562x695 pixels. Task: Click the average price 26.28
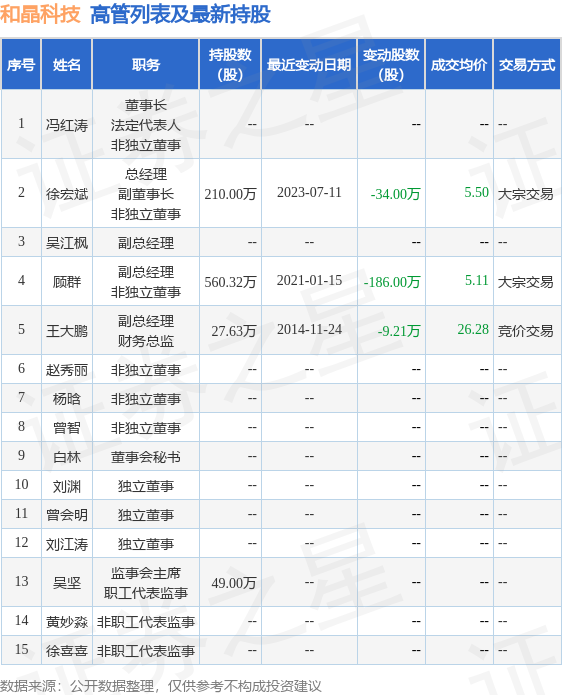click(x=473, y=329)
